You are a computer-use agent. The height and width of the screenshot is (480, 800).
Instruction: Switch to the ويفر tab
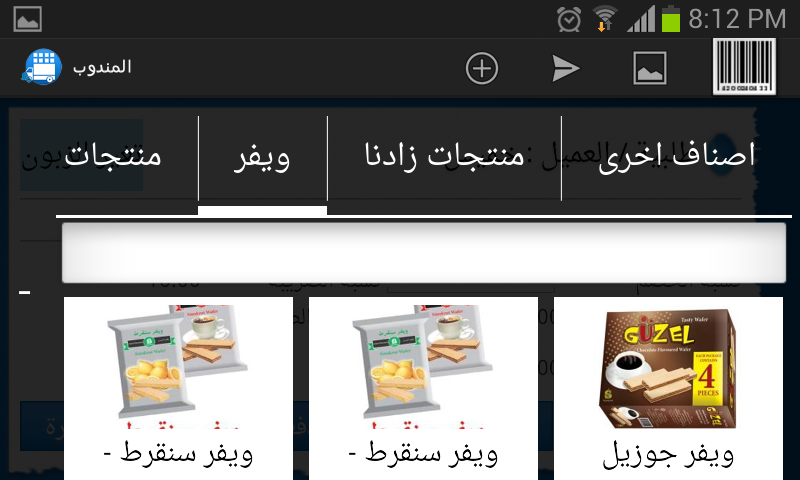[x=262, y=158]
